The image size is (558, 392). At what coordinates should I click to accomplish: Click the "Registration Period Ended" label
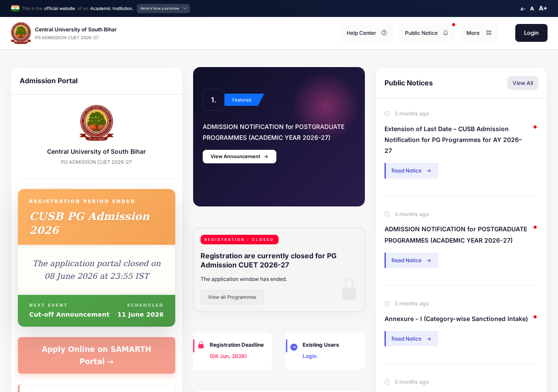82,201
